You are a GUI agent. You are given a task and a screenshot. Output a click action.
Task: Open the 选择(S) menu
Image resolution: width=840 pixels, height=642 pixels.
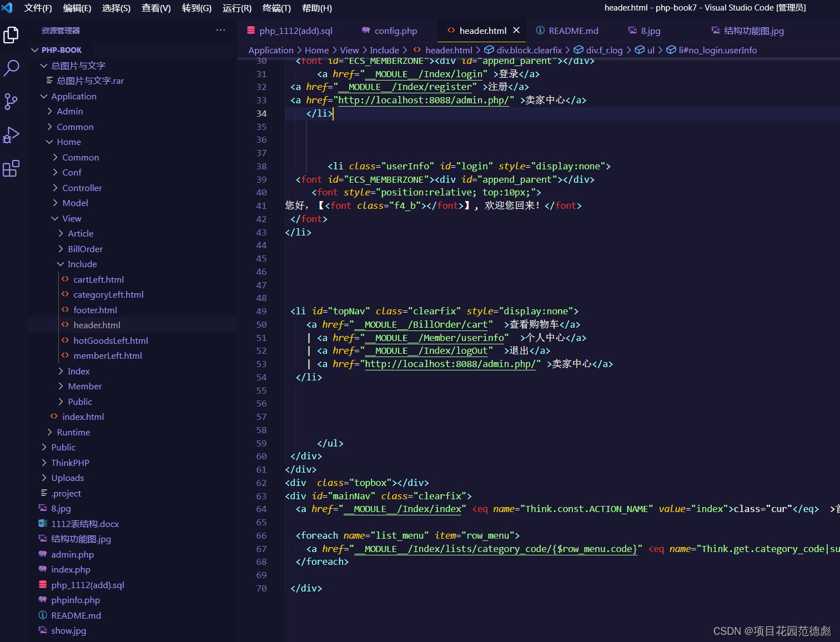116,8
